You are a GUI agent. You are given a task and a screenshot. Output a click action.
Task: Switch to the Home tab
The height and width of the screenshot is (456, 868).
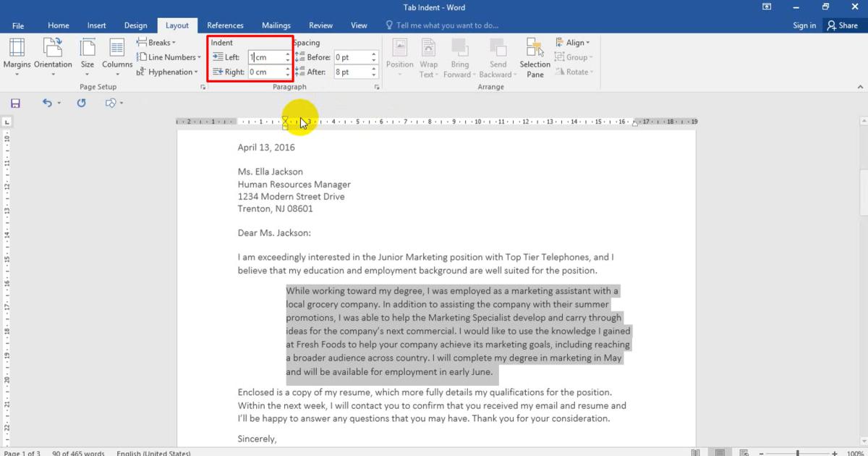pos(59,25)
